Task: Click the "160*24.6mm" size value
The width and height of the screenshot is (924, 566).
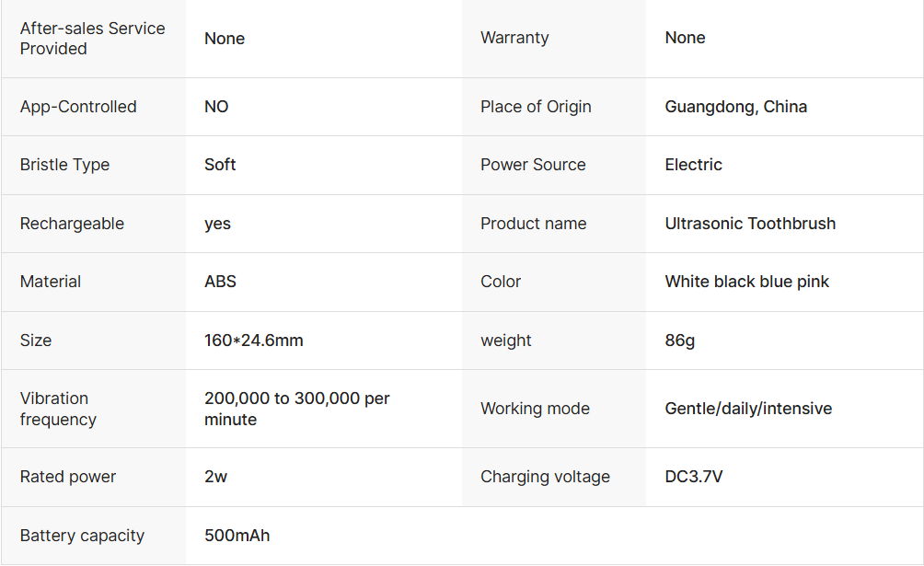Action: pyautogui.click(x=253, y=341)
